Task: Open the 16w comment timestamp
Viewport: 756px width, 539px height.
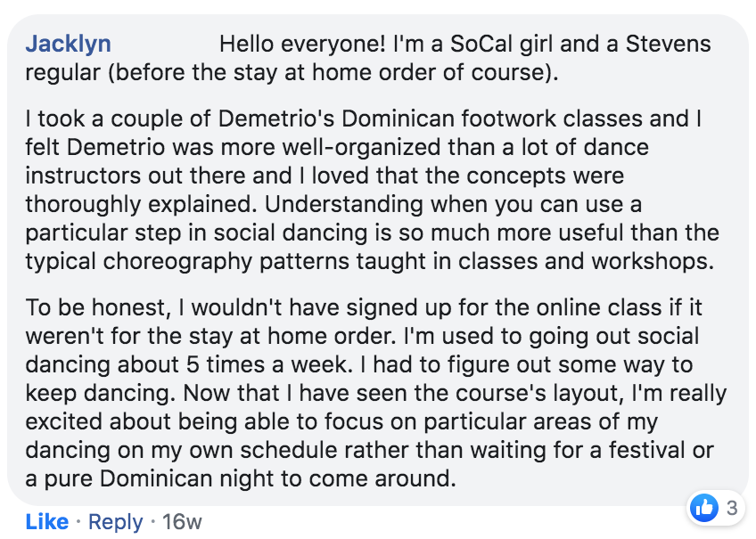Action: (x=183, y=521)
